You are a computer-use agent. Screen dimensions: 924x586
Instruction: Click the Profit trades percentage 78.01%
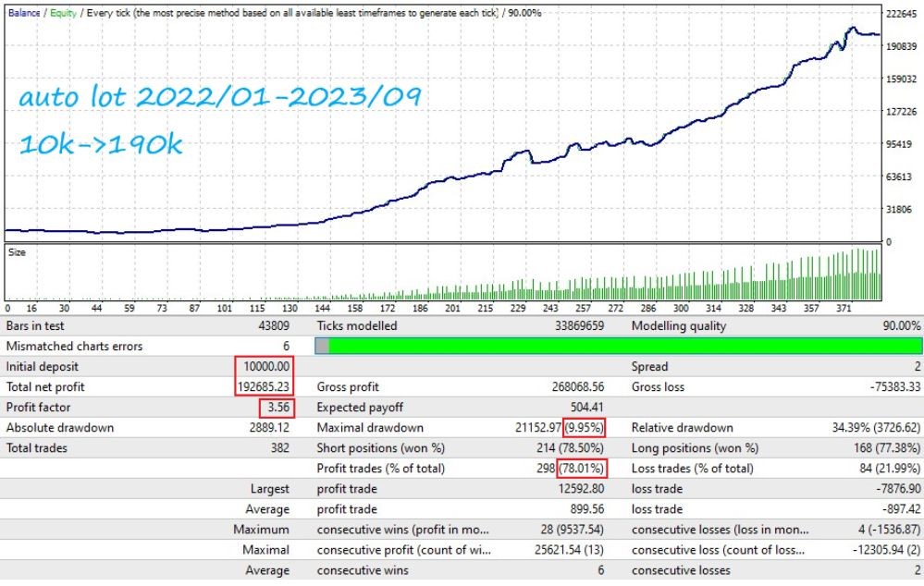point(584,469)
